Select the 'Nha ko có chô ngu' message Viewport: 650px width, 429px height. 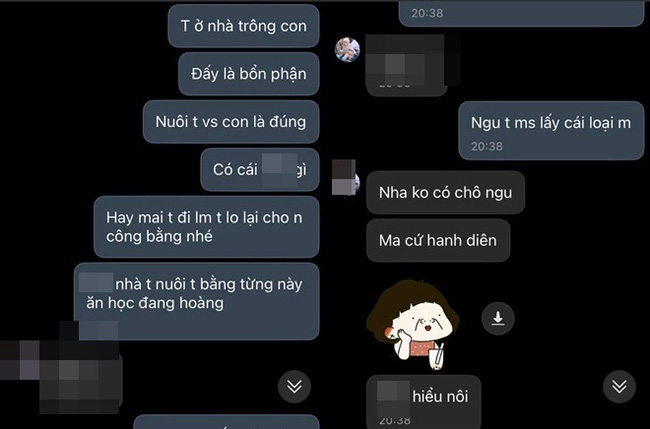click(x=446, y=193)
